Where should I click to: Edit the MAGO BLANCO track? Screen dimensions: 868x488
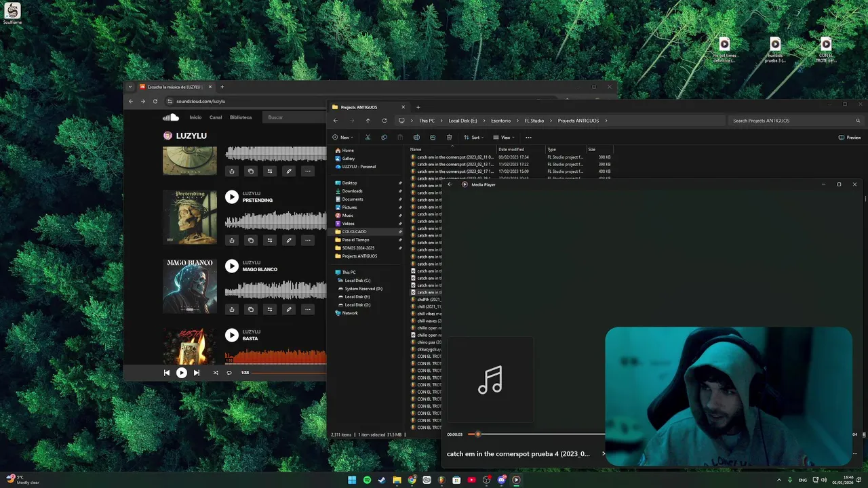click(x=289, y=309)
